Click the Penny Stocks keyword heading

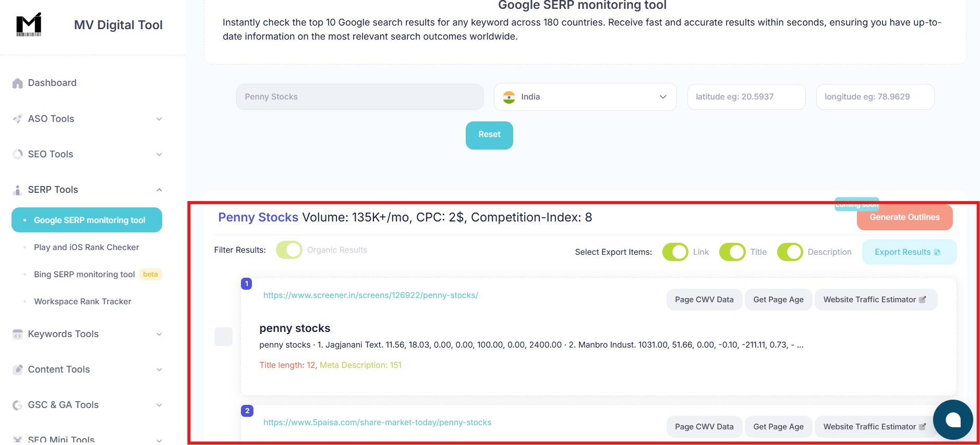[x=258, y=217]
